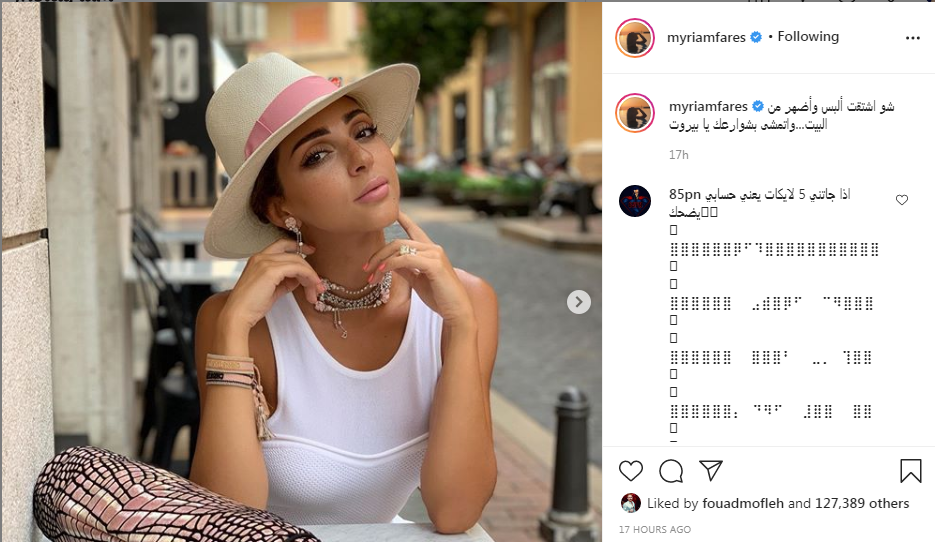Open three-dots more options menu
This screenshot has height=542, width=935.
point(912,38)
